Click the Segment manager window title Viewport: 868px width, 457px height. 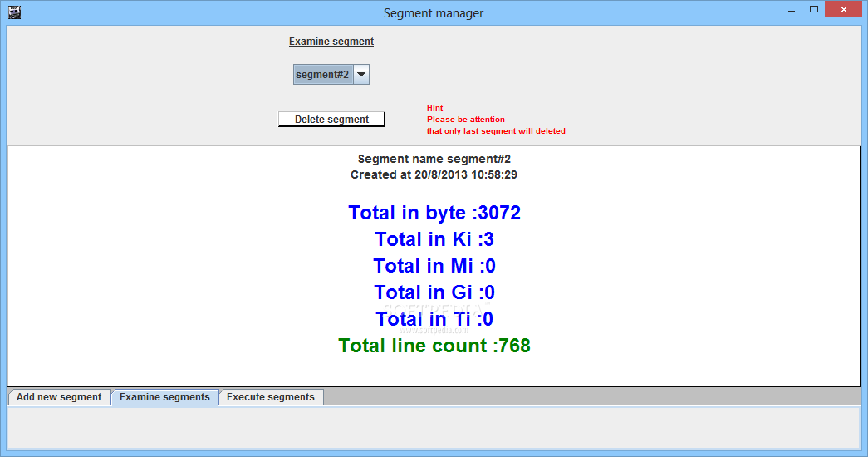434,13
